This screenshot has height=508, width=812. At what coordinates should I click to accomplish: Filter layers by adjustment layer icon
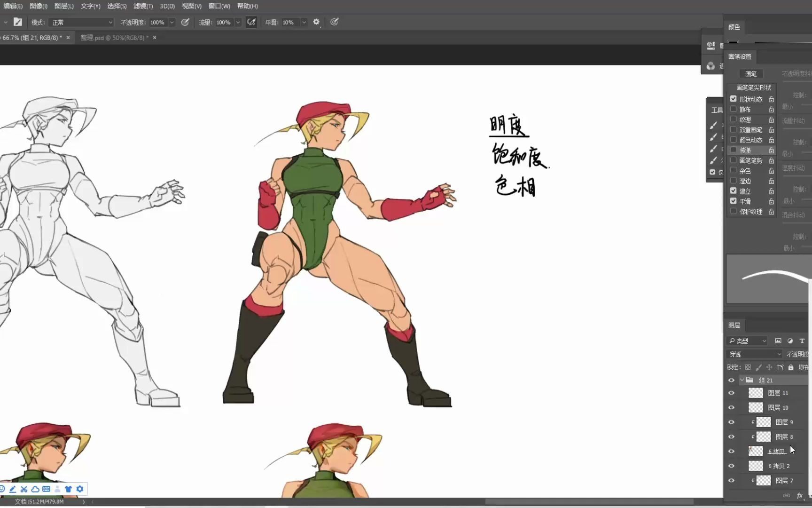pyautogui.click(x=790, y=341)
